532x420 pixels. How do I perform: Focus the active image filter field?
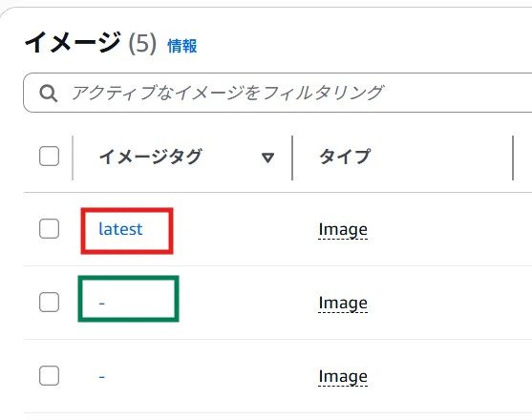coord(278,93)
